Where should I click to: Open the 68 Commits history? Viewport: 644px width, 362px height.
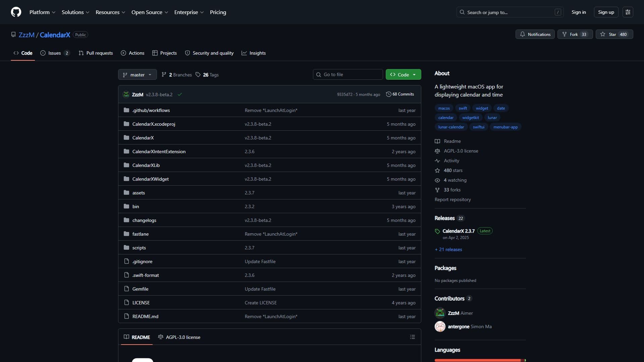coord(400,94)
